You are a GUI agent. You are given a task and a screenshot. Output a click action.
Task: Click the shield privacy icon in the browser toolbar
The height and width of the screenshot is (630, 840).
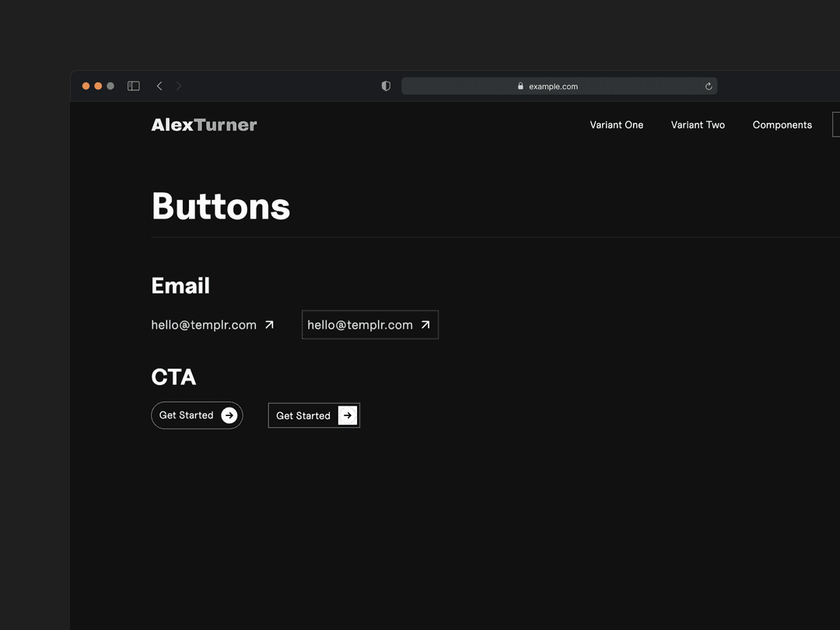pos(385,86)
